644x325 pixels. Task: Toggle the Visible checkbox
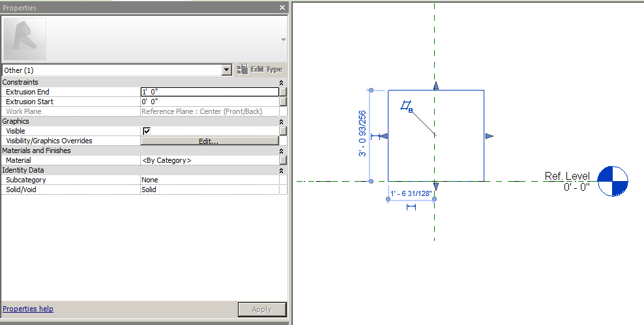click(x=147, y=131)
